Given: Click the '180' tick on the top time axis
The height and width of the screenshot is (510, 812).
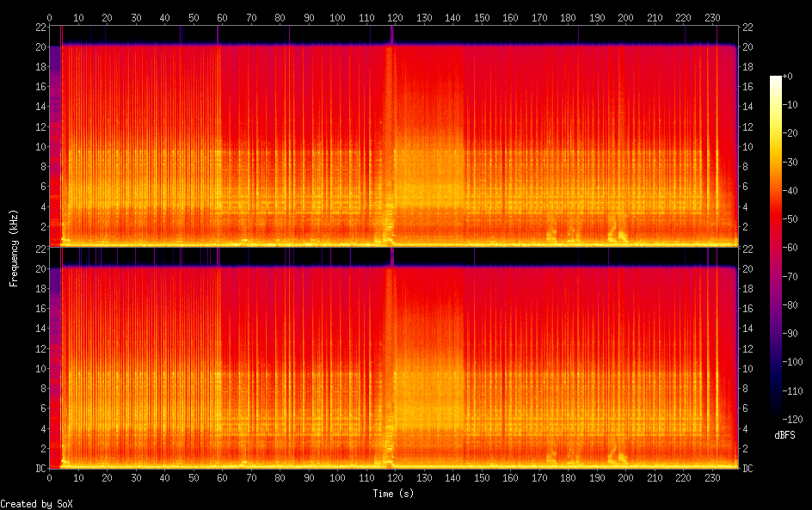Looking at the screenshot, I should pos(568,16).
